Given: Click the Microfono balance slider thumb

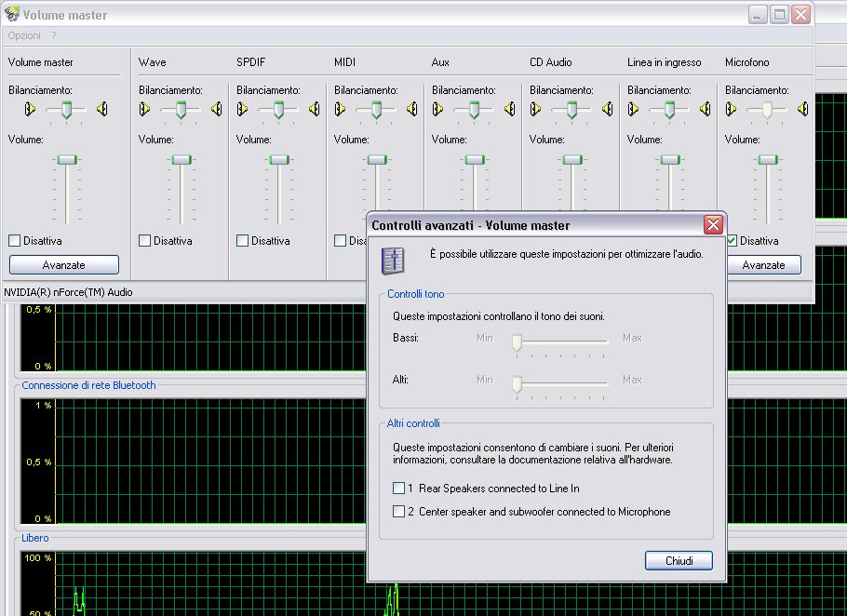Looking at the screenshot, I should click(767, 109).
